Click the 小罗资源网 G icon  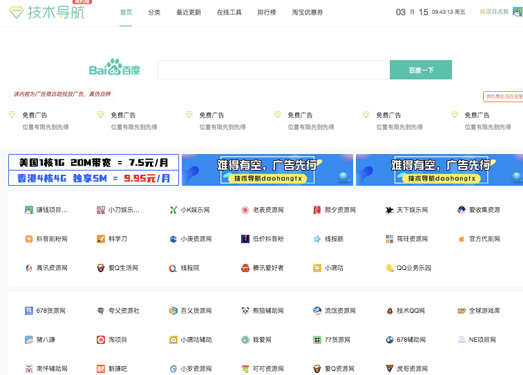(x=173, y=369)
